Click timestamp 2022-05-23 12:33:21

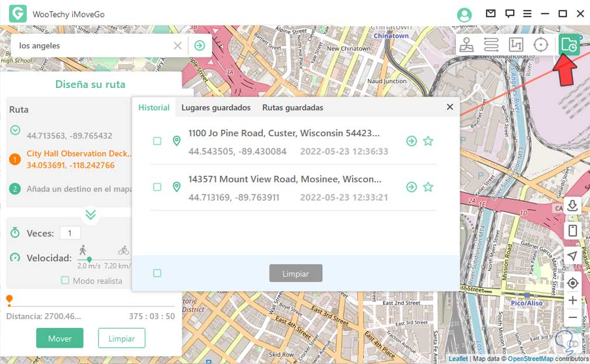pos(344,197)
